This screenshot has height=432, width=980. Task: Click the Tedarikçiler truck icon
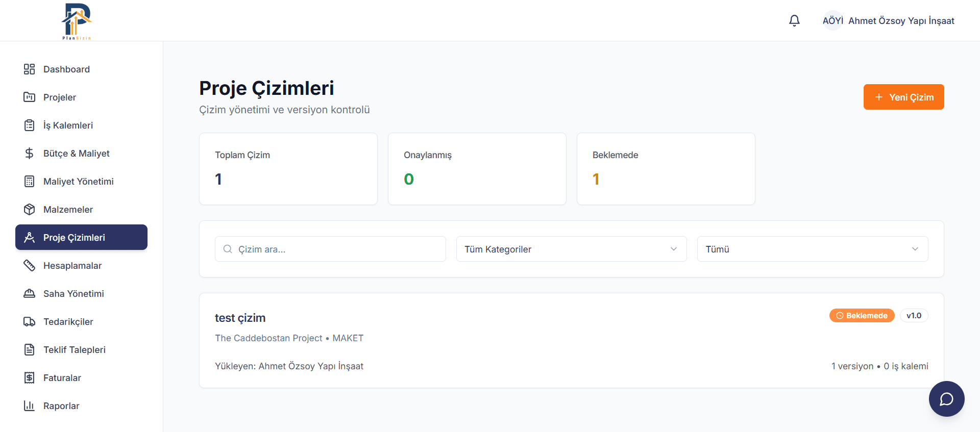click(x=30, y=322)
